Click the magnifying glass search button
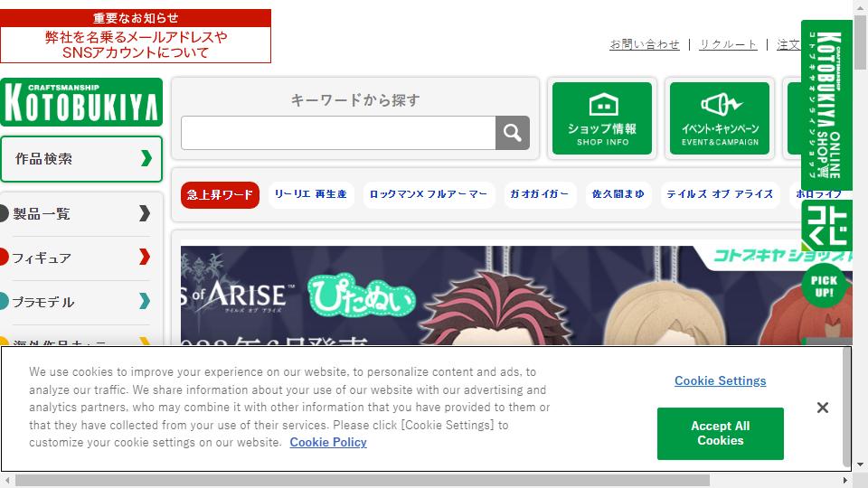This screenshot has height=488, width=868. point(512,133)
